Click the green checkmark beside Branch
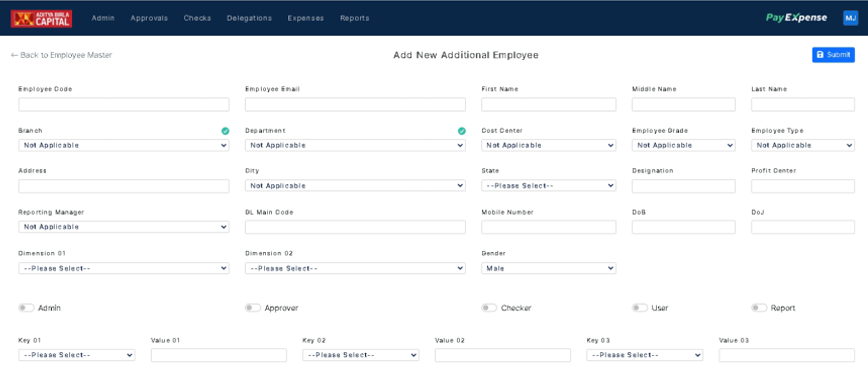 tap(225, 131)
